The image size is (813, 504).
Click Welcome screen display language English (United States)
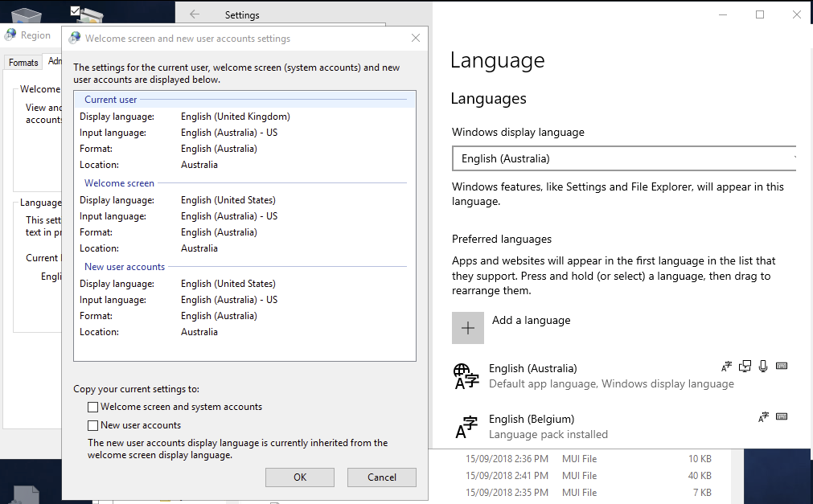pos(228,200)
